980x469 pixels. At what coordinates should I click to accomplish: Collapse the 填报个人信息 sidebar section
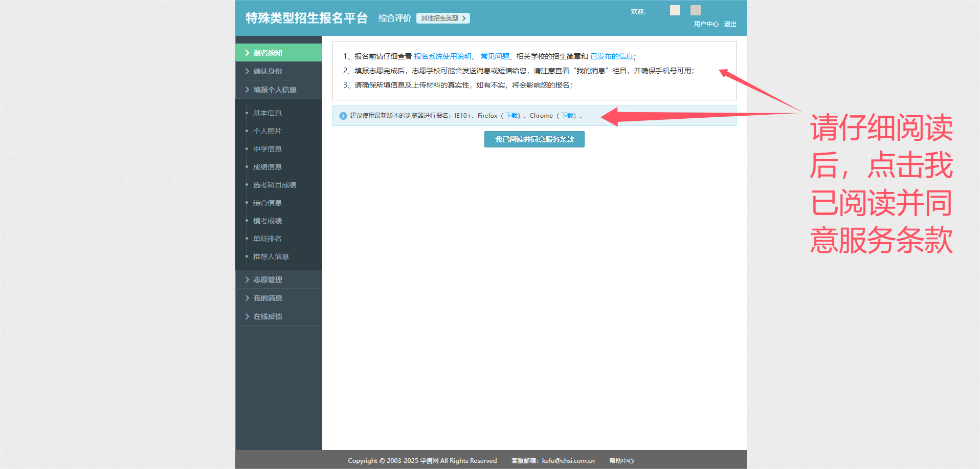point(275,90)
